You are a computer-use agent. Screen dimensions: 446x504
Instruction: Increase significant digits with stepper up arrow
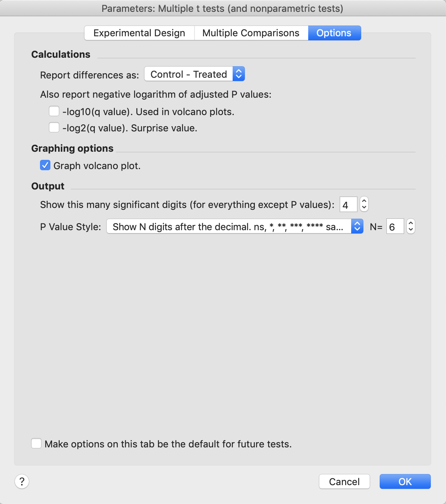coord(364,201)
